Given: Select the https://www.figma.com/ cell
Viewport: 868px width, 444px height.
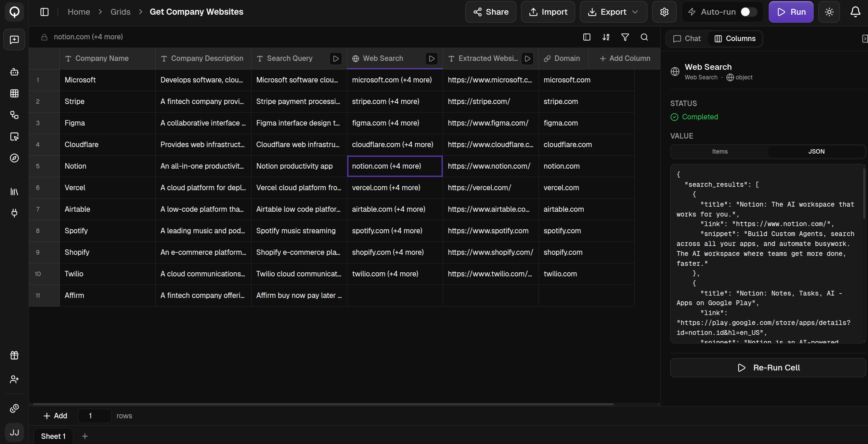Looking at the screenshot, I should [x=491, y=123].
